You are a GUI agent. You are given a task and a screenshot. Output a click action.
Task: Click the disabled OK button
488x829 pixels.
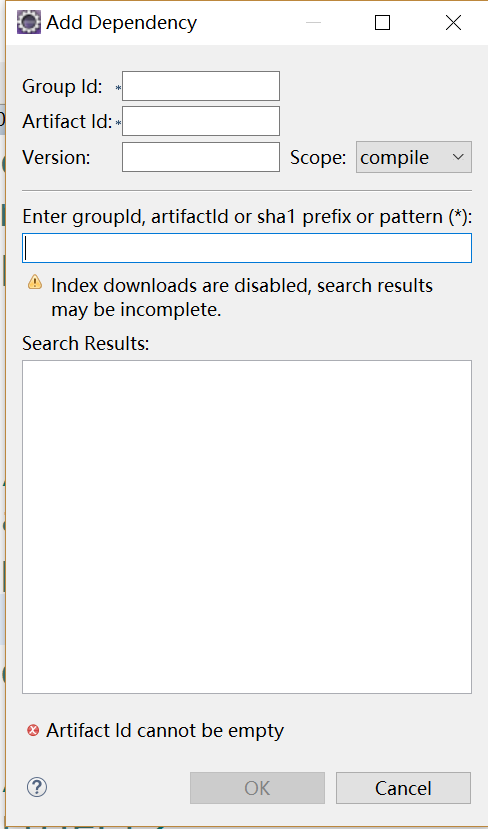(x=257, y=788)
